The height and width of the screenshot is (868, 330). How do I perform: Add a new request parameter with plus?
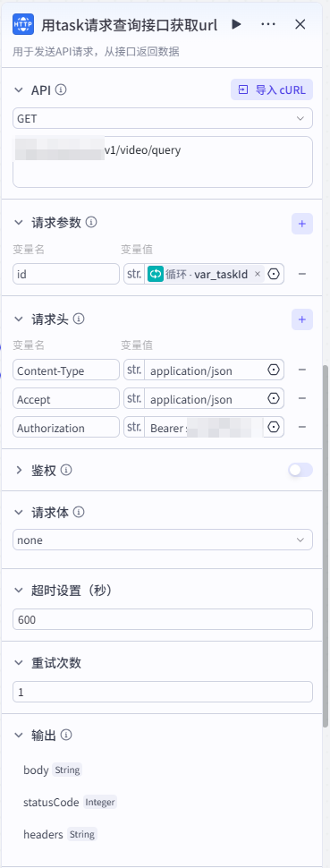302,224
